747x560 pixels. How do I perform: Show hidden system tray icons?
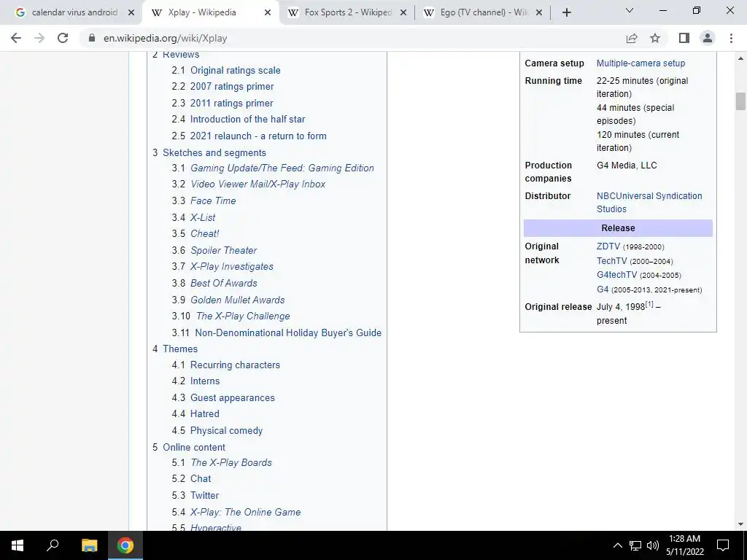click(617, 545)
